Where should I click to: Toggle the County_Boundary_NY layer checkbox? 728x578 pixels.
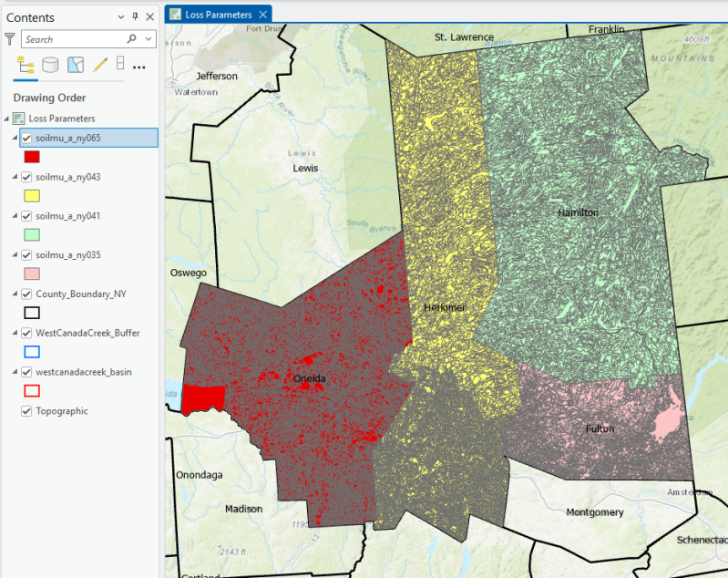[x=26, y=294]
